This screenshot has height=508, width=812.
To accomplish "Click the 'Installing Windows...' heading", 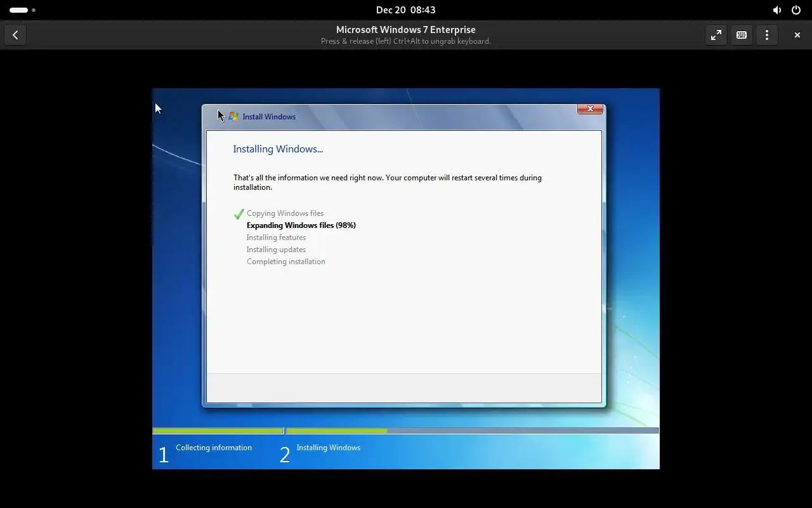I will coord(278,149).
